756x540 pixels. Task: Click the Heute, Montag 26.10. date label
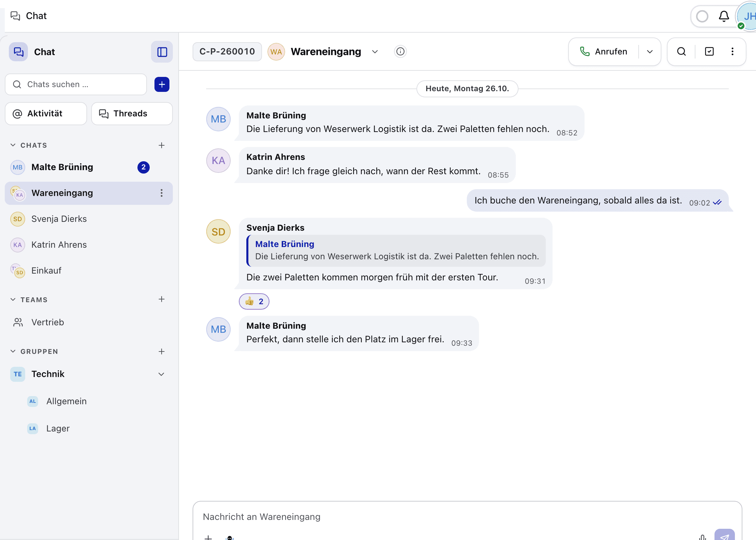[467, 88]
